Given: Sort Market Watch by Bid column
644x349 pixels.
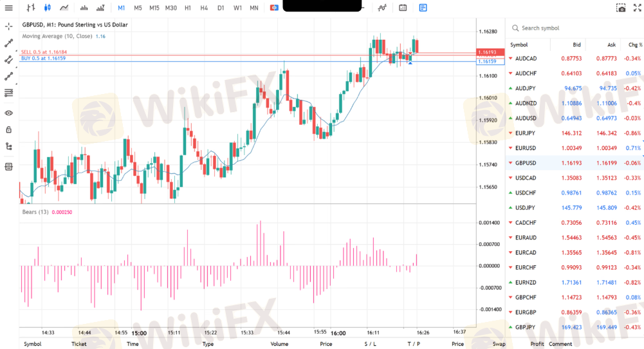Looking at the screenshot, I should tap(576, 45).
